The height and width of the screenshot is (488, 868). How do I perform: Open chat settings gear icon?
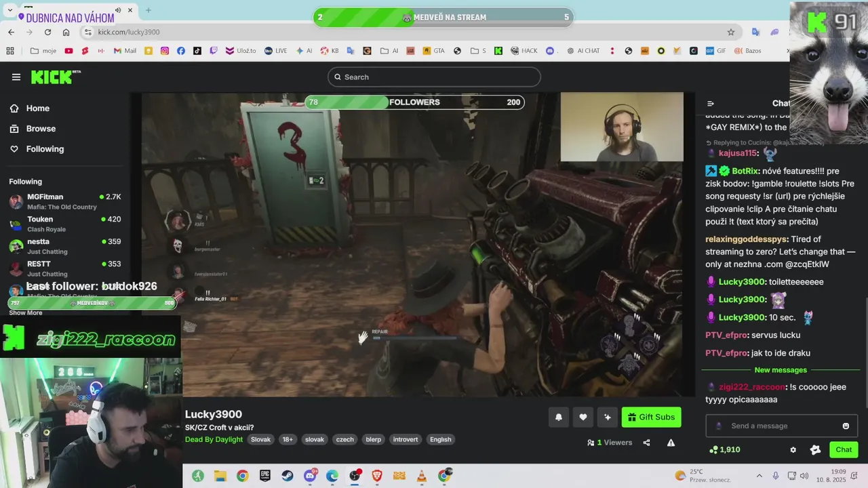click(793, 449)
